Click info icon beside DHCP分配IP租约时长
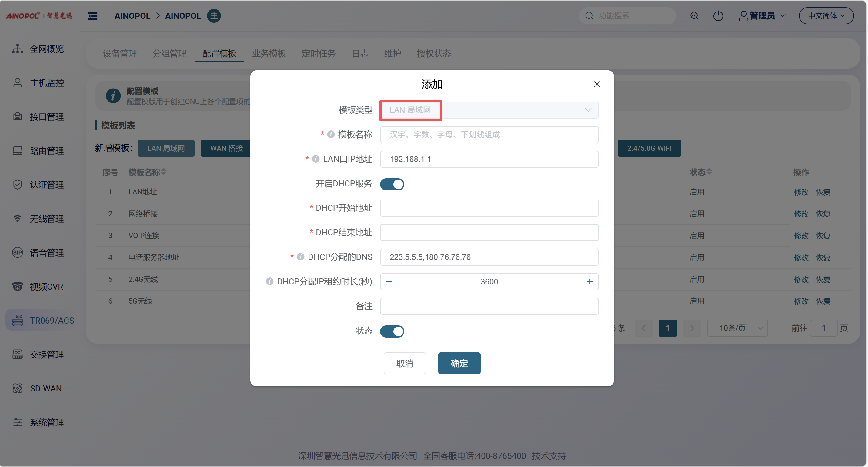 click(269, 281)
